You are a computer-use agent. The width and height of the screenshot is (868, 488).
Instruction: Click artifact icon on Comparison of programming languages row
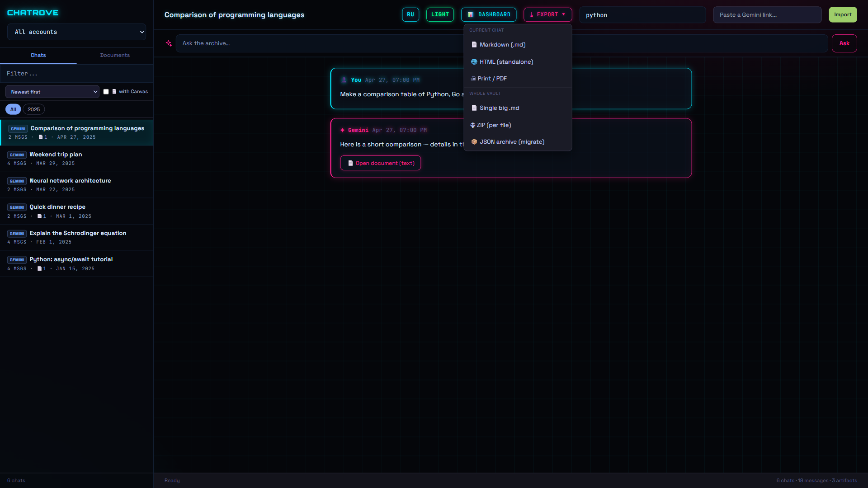coord(41,137)
